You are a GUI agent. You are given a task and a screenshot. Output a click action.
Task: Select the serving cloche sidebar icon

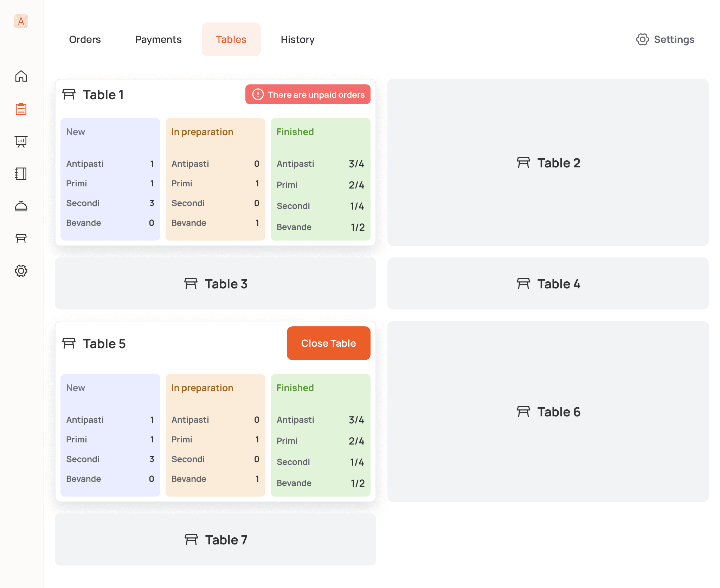(21, 206)
